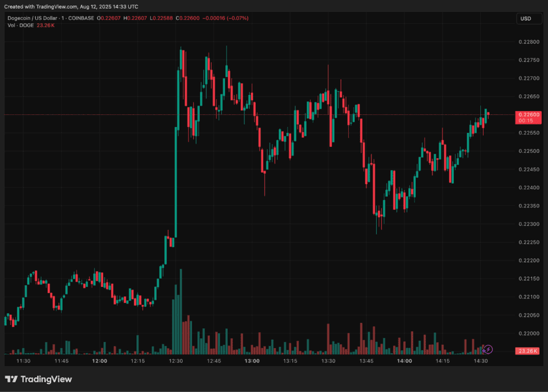548x392 pixels.
Task: Click the red 23.26K volume axis label
Action: pyautogui.click(x=527, y=351)
